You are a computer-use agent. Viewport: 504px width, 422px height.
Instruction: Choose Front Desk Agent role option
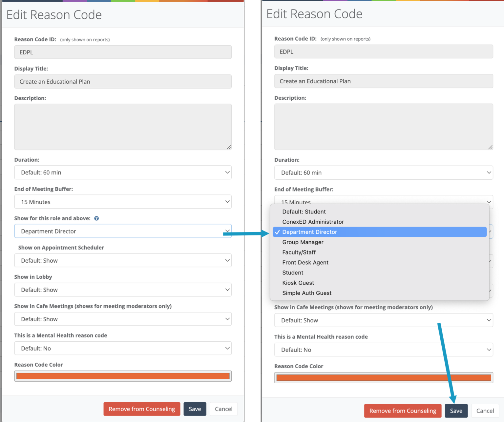[x=305, y=262]
